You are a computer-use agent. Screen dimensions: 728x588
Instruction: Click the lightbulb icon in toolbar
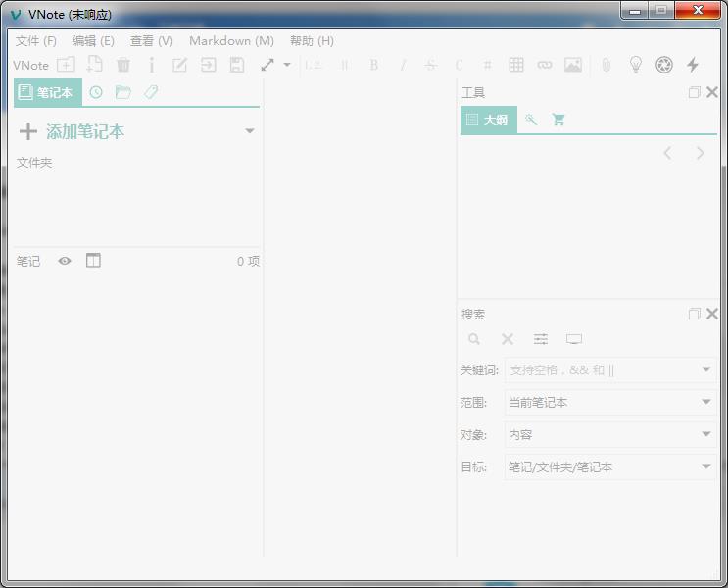point(636,65)
